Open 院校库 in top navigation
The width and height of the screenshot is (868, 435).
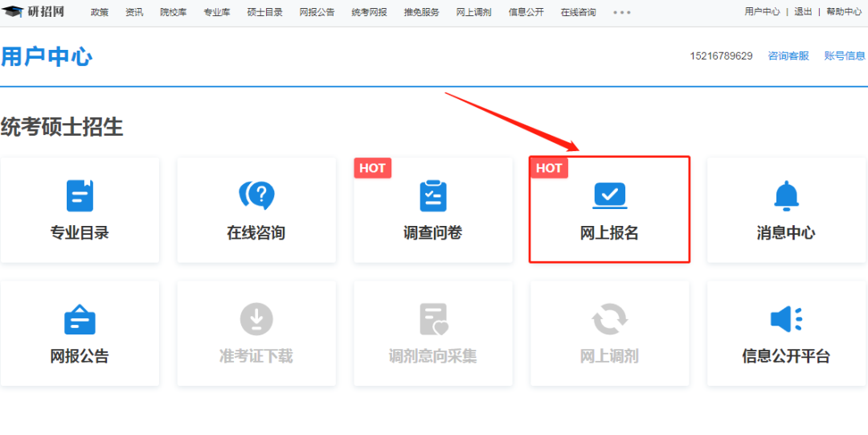coord(173,12)
